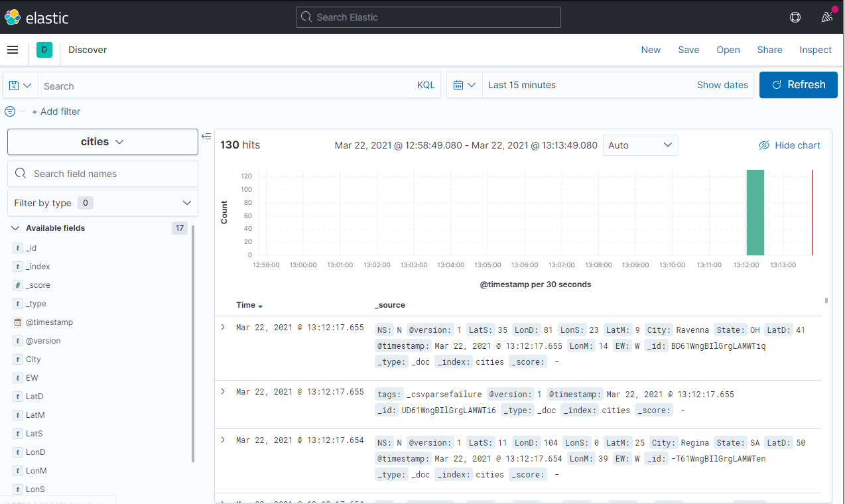Click the 'D' space avatar next to Discover
Viewport: 845px width, 504px height.
[44, 50]
